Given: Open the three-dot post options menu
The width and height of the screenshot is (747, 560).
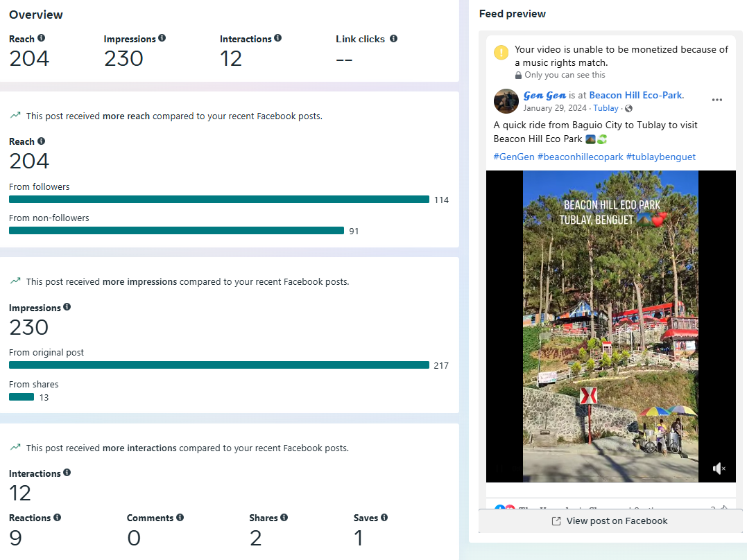Looking at the screenshot, I should click(717, 100).
